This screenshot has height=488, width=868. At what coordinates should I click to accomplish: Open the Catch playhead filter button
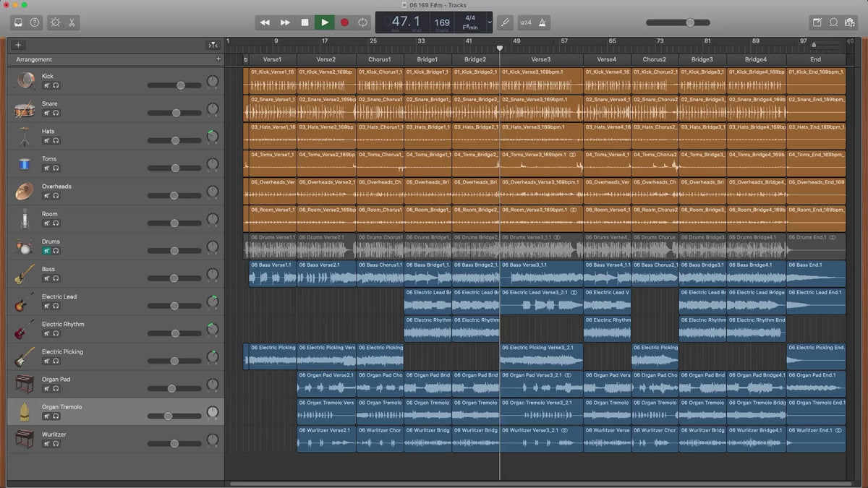tap(213, 45)
